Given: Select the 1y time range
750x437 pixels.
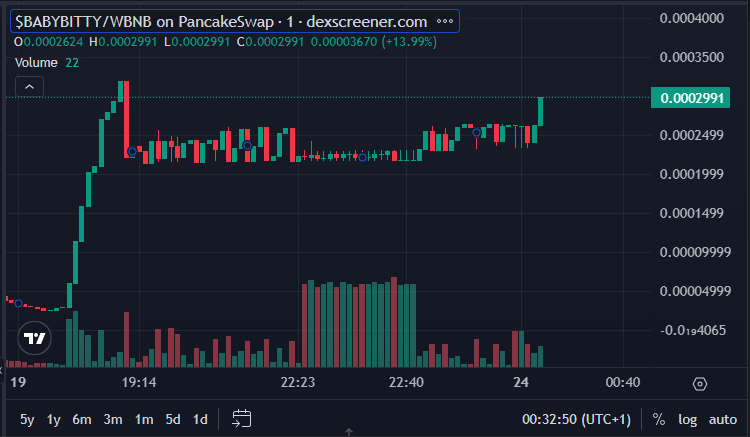Looking at the screenshot, I should pyautogui.click(x=54, y=419).
